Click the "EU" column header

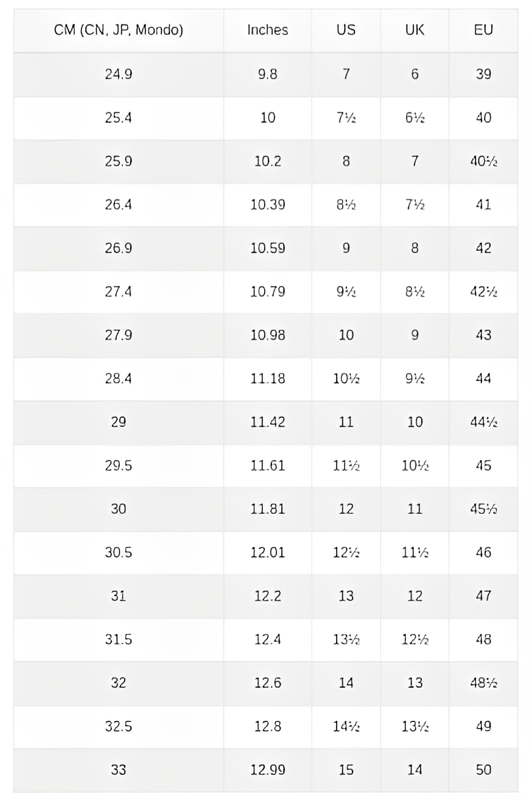[x=483, y=30]
